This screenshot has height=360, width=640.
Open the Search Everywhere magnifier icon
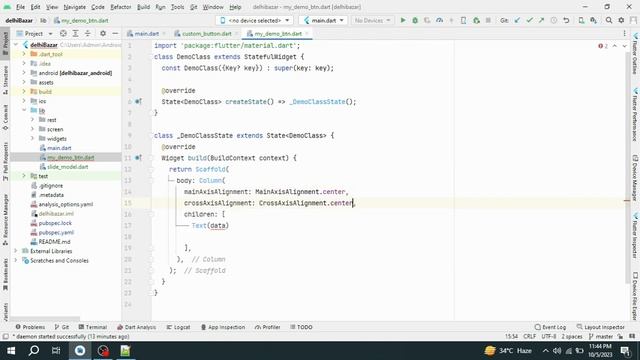tap(609, 20)
